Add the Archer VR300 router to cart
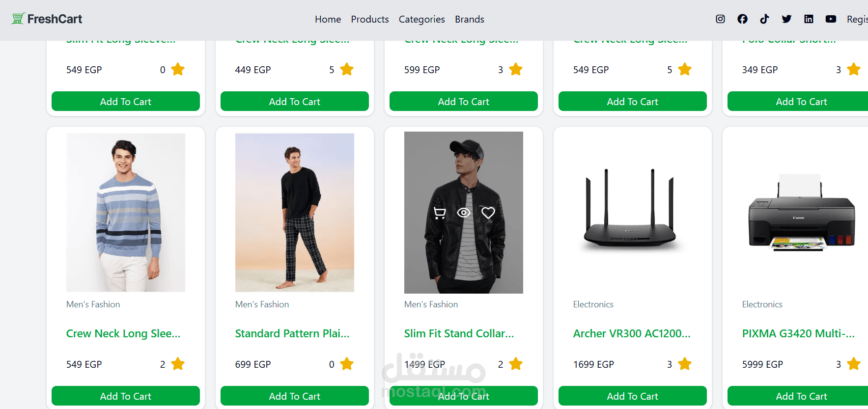Image resolution: width=868 pixels, height=409 pixels. coord(632,396)
